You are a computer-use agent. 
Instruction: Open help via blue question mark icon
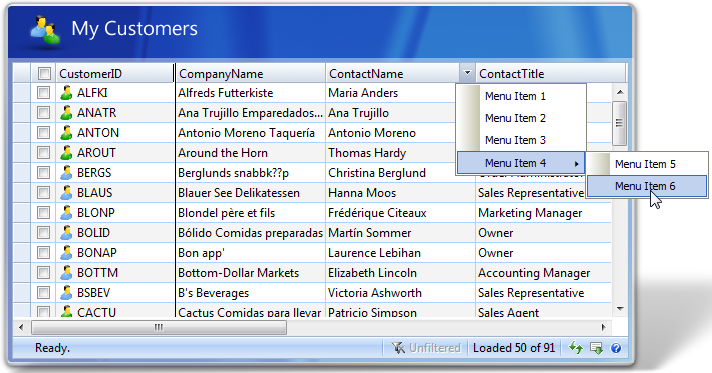(616, 348)
